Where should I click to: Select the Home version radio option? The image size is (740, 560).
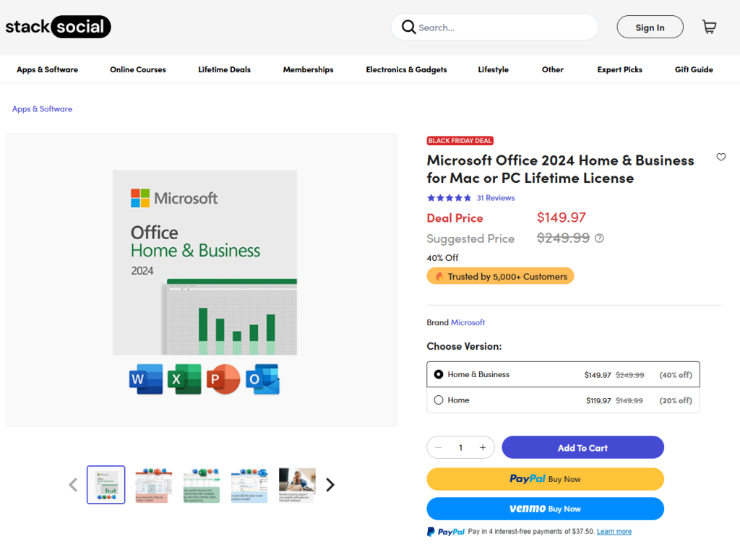(x=439, y=400)
